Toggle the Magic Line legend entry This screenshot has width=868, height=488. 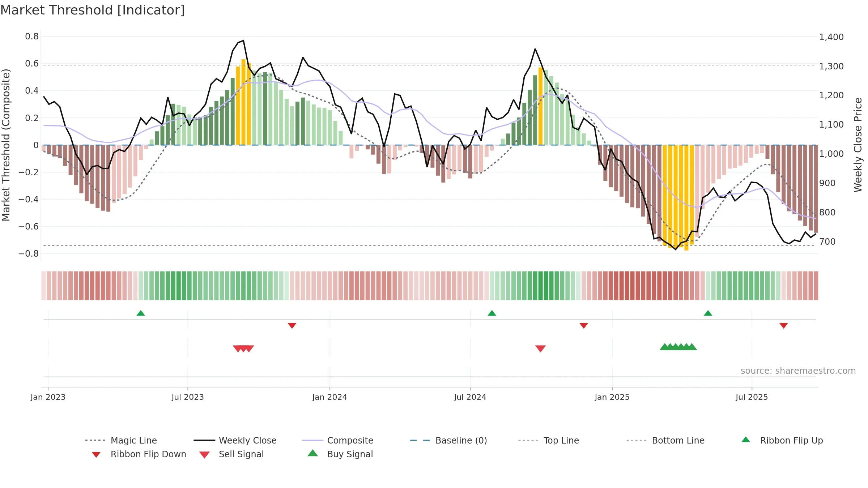121,440
